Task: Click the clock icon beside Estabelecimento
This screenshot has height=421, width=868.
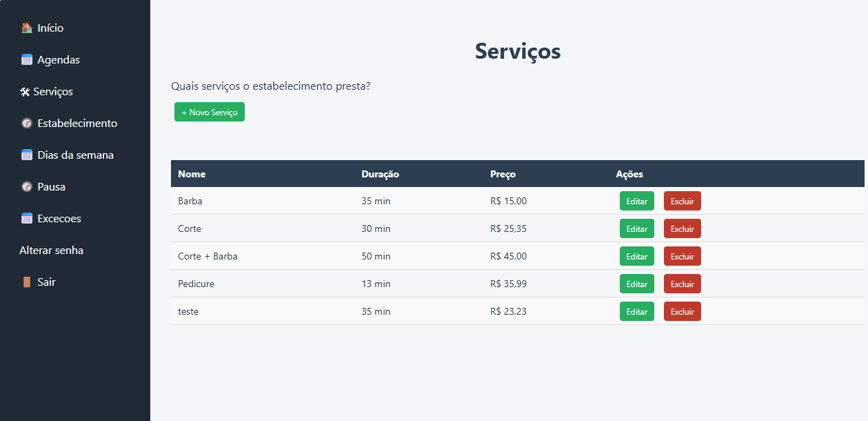Action: (x=27, y=124)
